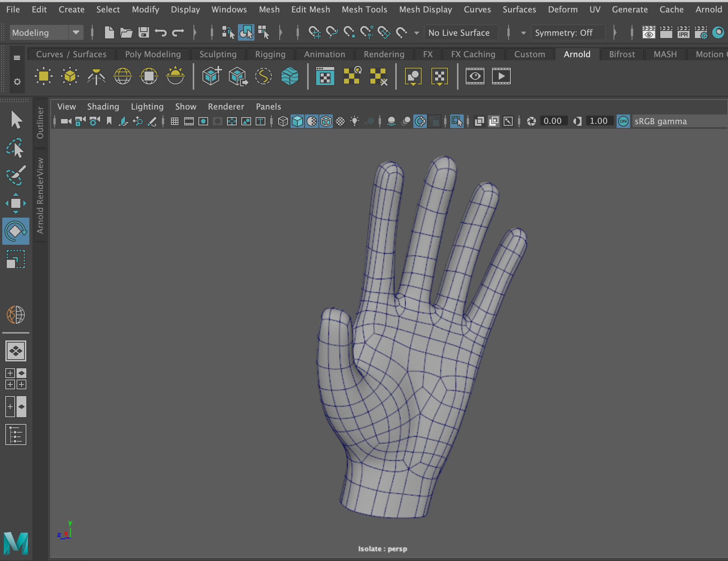Select the Rotate tool in toolbox
Screen dimensions: 728x561
click(15, 231)
